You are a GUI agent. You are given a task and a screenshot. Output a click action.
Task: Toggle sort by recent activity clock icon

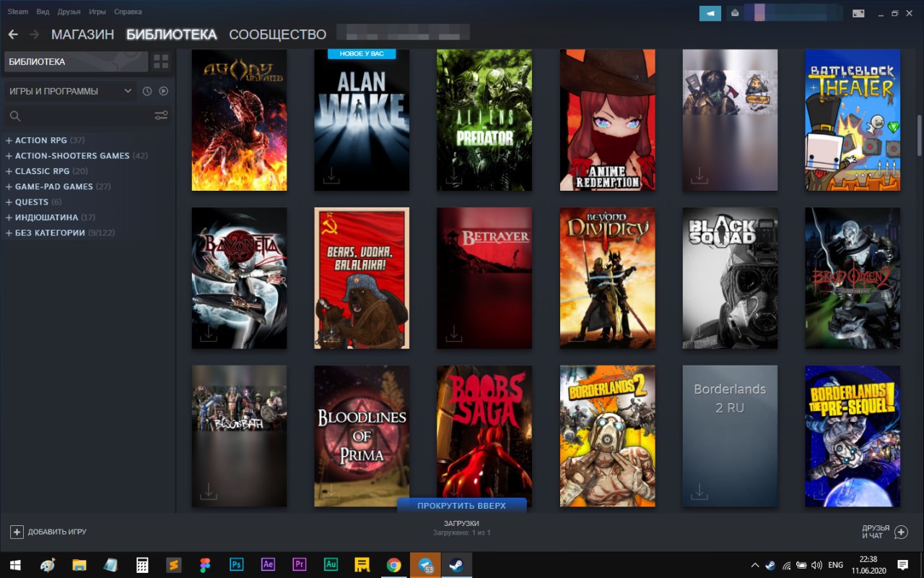[147, 91]
